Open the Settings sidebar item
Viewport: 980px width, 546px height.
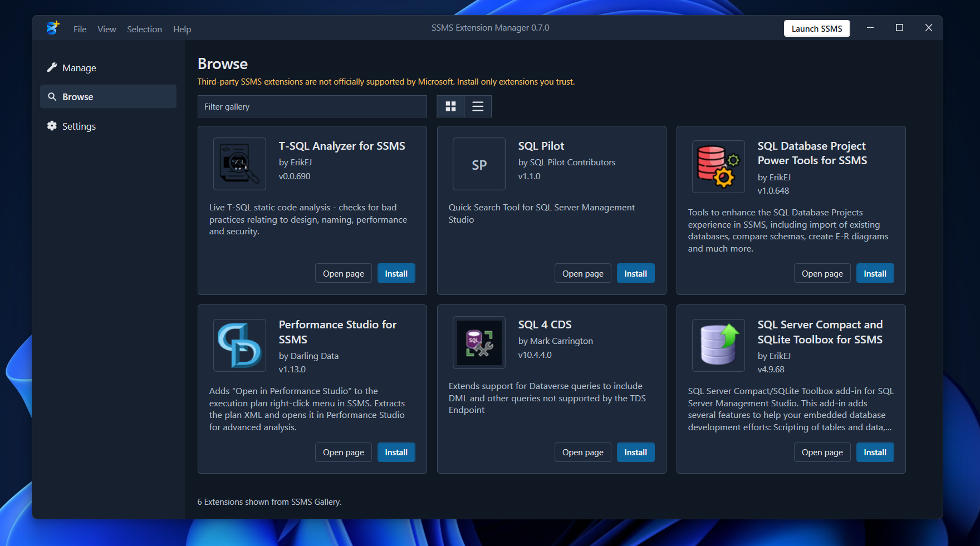click(108, 126)
